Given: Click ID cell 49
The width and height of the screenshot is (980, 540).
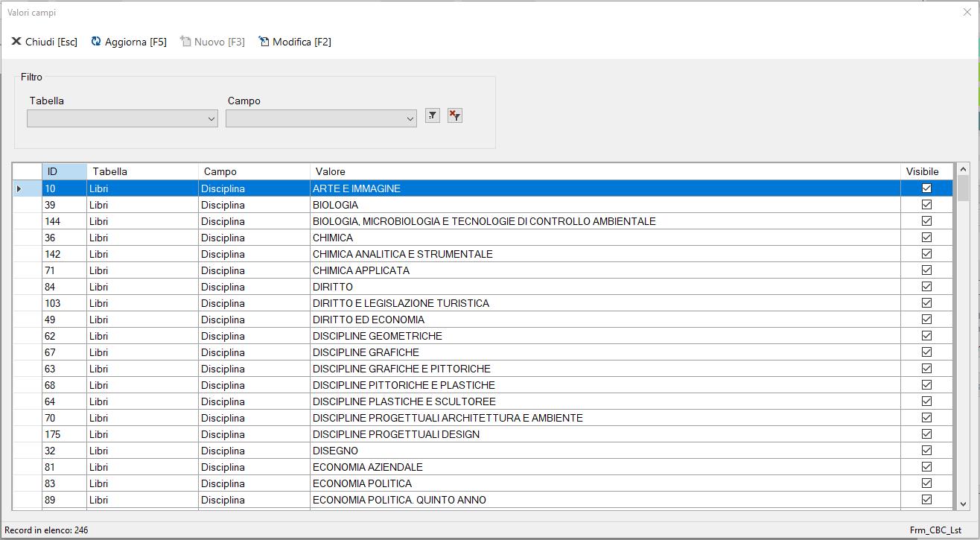Looking at the screenshot, I should [x=64, y=320].
